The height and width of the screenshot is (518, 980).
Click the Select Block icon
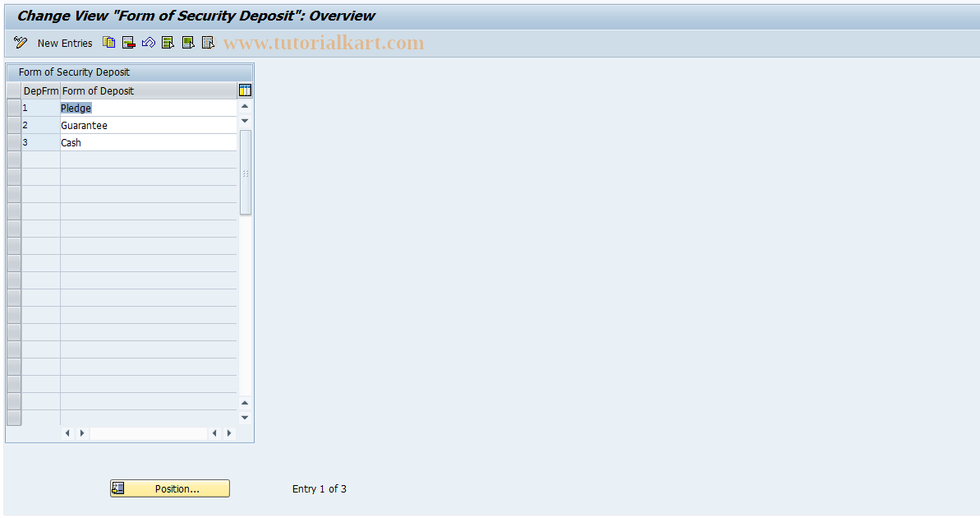tap(188, 43)
